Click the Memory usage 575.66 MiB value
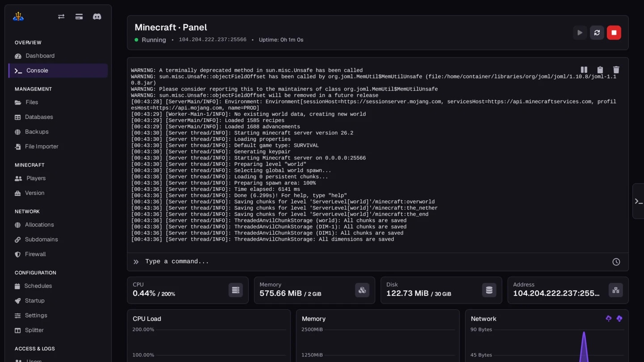644x362 pixels. 281,293
